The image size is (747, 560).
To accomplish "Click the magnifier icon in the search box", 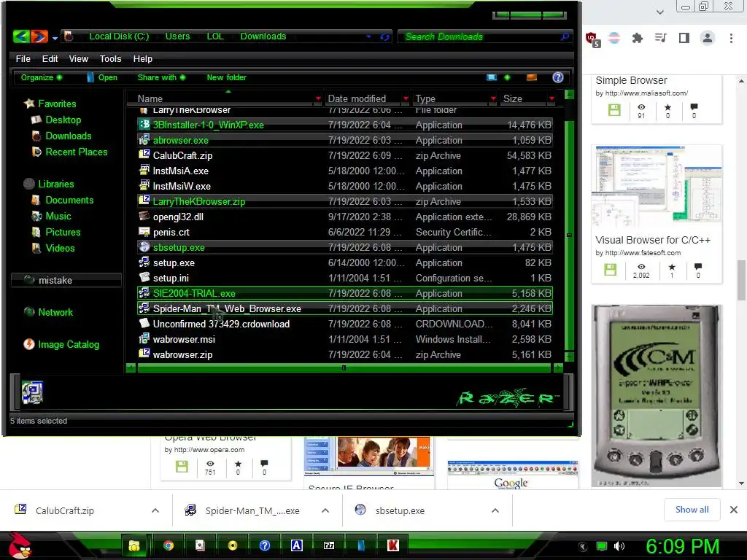I will point(565,36).
